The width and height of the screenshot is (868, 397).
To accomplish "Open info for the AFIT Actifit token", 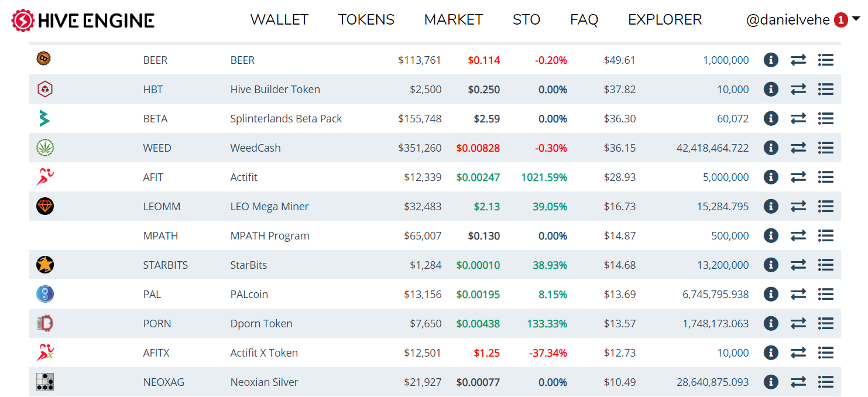I will click(x=771, y=177).
